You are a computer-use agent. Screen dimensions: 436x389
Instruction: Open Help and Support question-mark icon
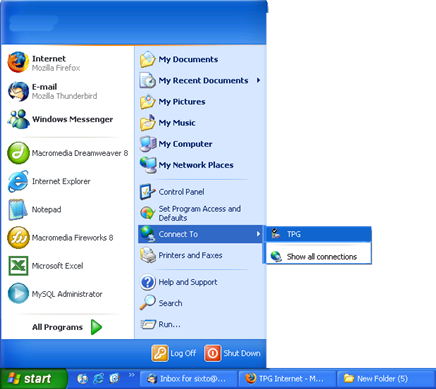pos(147,282)
